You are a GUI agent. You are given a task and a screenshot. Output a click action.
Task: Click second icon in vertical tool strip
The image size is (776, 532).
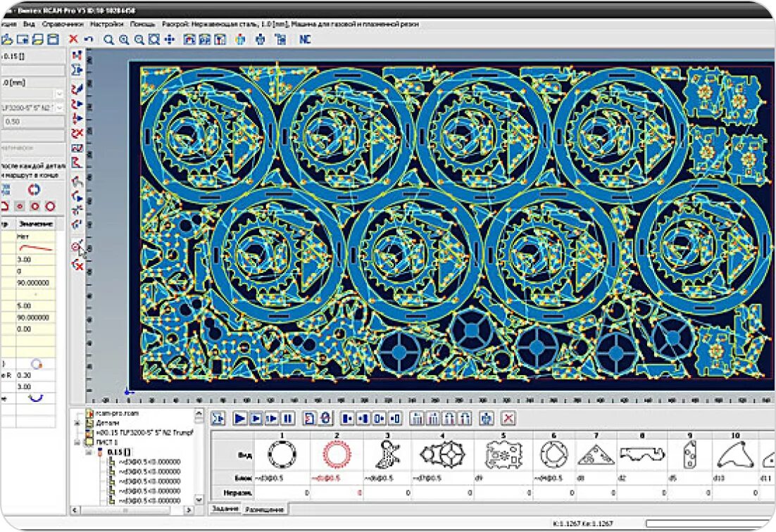coord(77,70)
